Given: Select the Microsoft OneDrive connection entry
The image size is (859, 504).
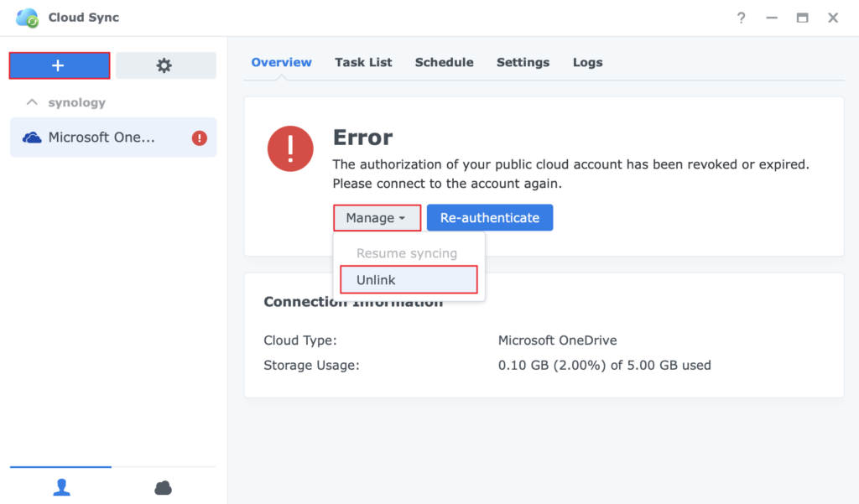Looking at the screenshot, I should (x=101, y=138).
